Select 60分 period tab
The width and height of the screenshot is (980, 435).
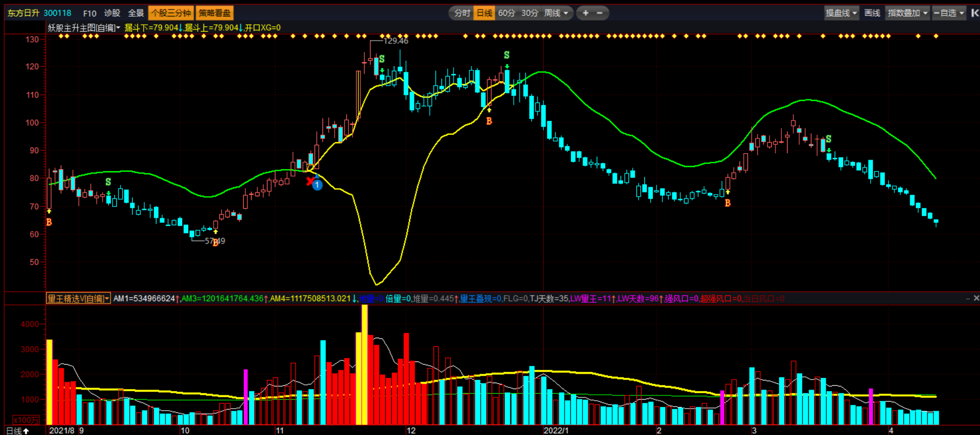click(506, 13)
